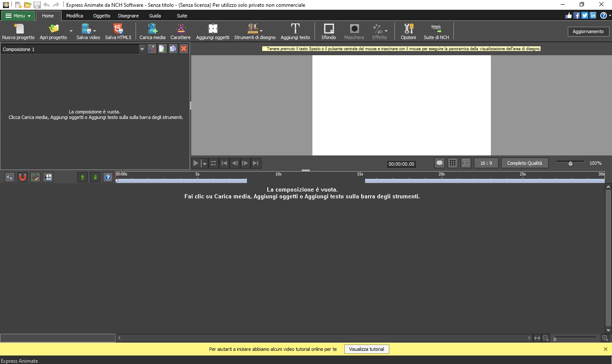Image resolution: width=612 pixels, height=364 pixels.
Task: Toggle the grid overlay in preview
Action: click(453, 163)
